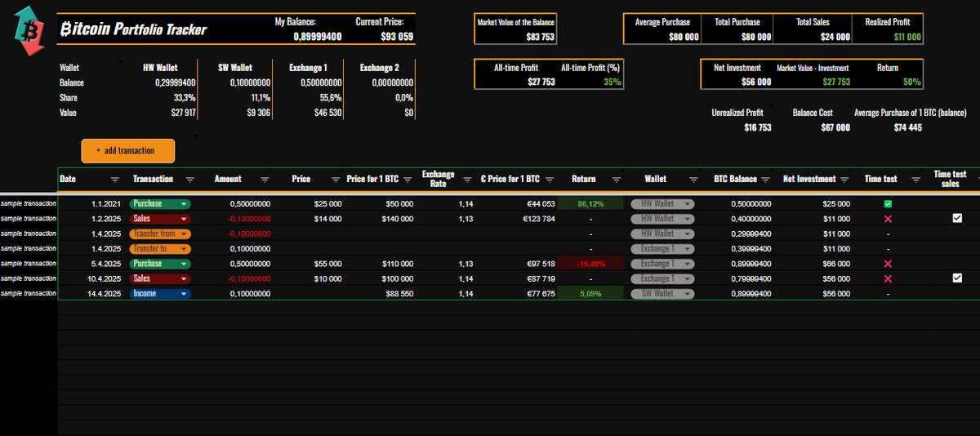
Task: Select the € Price cell €123 784
Action: click(x=539, y=219)
